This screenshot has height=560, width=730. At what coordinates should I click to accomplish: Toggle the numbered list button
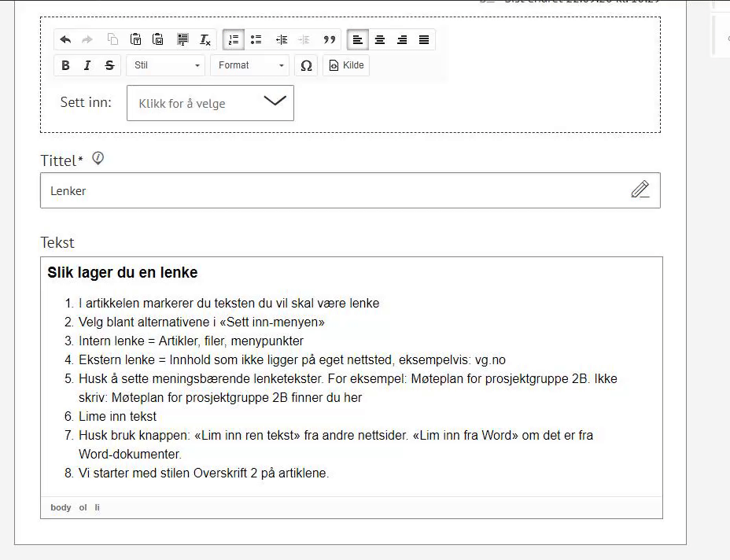click(x=234, y=39)
